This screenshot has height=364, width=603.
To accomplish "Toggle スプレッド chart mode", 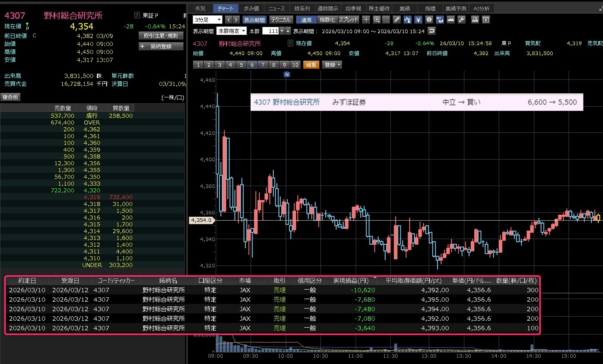I will pyautogui.click(x=348, y=20).
